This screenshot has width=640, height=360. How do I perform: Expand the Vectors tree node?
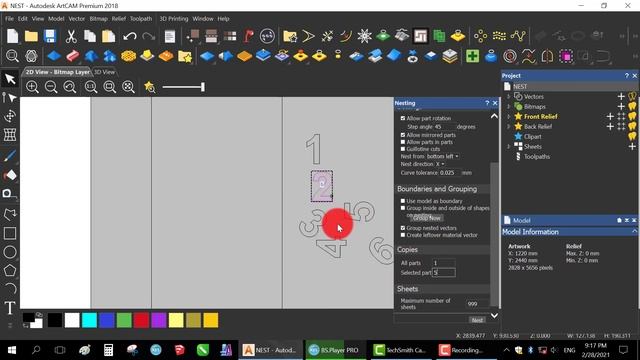[x=509, y=96]
